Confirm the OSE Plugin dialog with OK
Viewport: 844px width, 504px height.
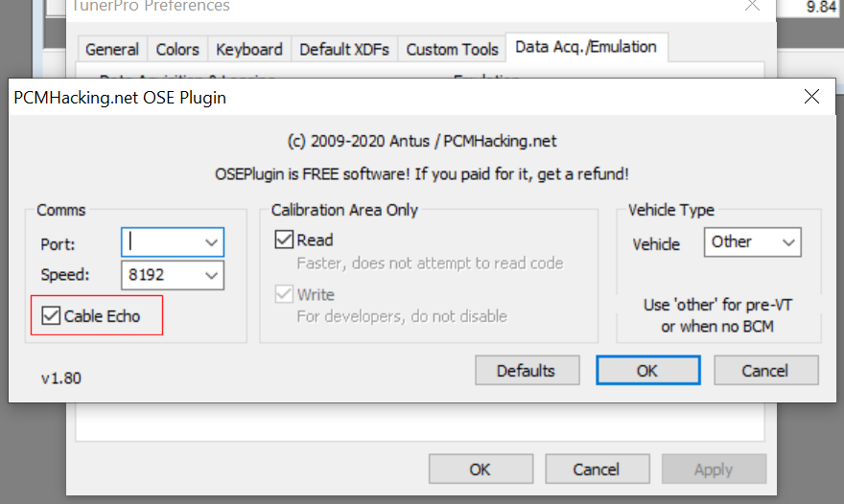648,370
